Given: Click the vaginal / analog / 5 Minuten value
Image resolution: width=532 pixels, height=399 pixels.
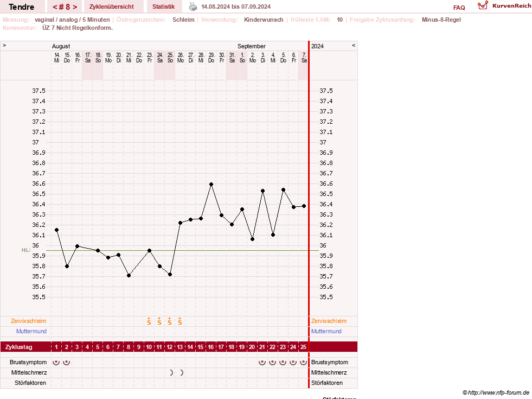Looking at the screenshot, I should (x=72, y=20).
